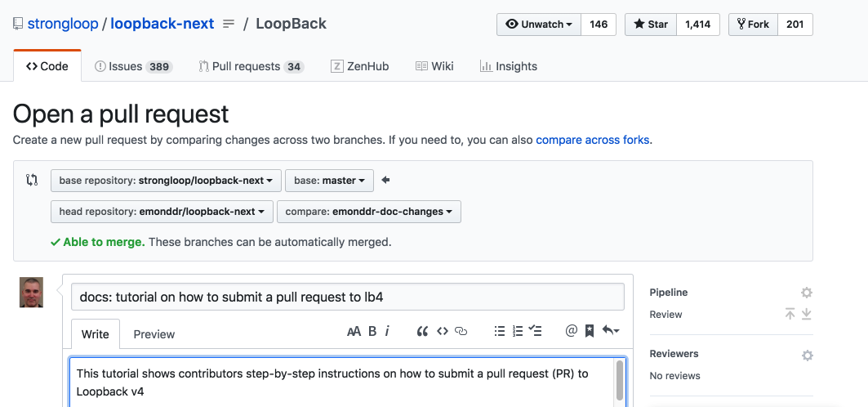Insert a bulleted list
This screenshot has height=407, width=868.
(499, 331)
